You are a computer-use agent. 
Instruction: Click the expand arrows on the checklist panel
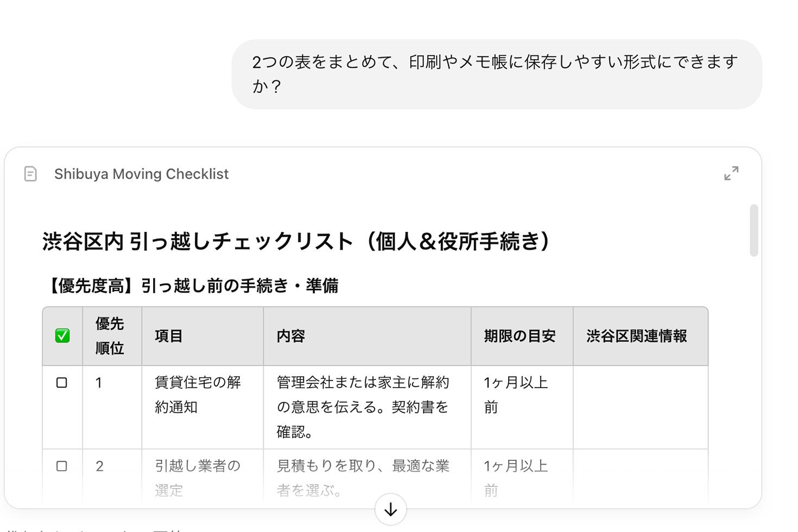coord(732,173)
